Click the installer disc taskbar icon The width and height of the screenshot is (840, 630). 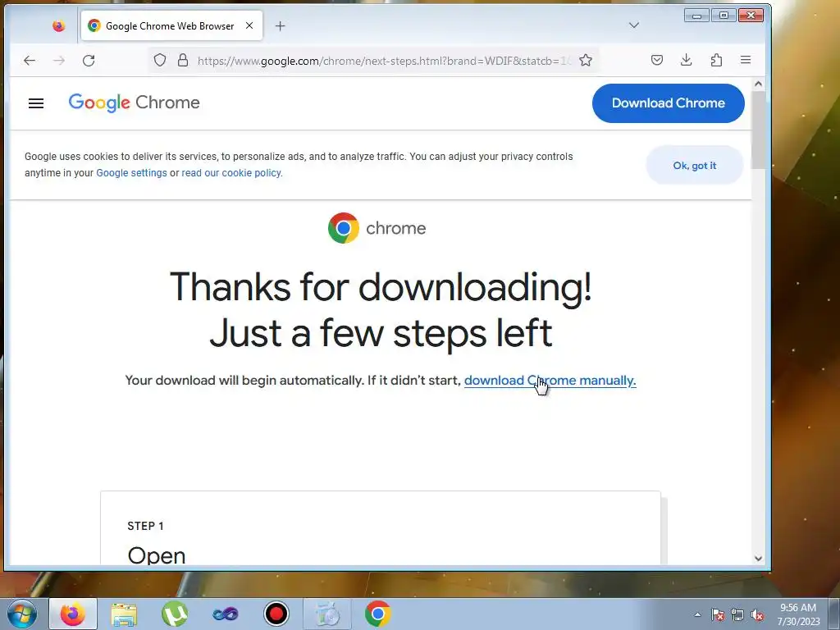click(x=327, y=614)
